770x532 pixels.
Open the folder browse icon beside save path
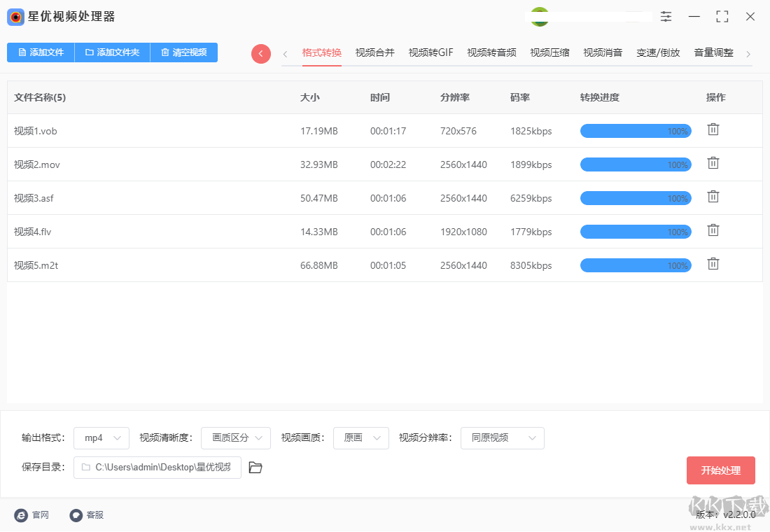[x=255, y=468]
